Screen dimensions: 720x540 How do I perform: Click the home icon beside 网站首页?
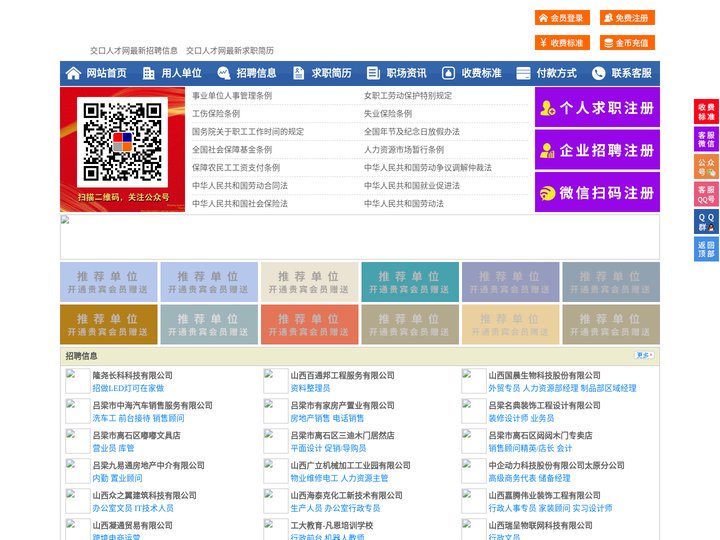tap(73, 73)
